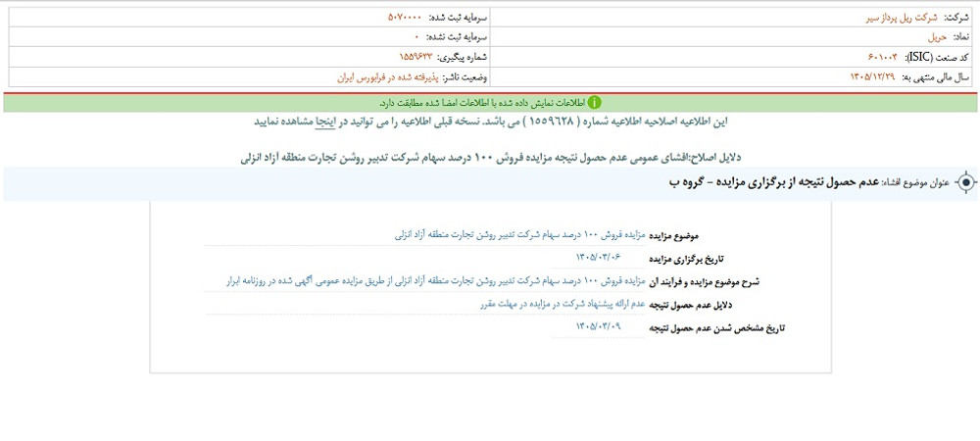
Task: Select no-result determination date '1405/03/09'
Action: pyautogui.click(x=598, y=326)
